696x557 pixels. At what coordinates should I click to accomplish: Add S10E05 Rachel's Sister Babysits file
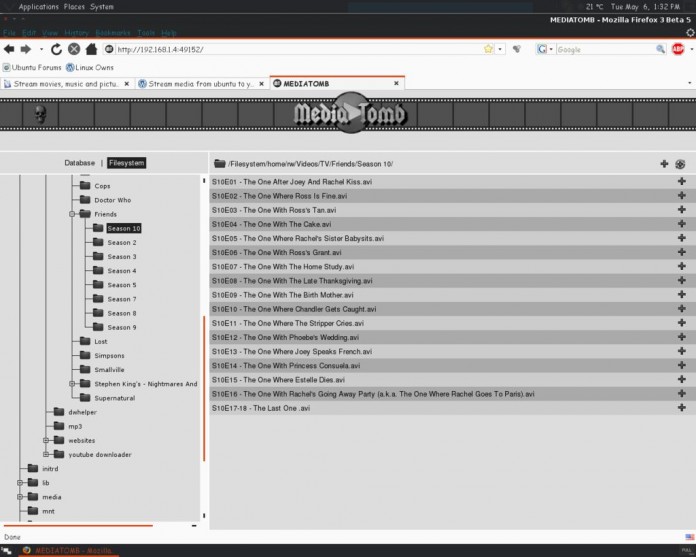pos(682,238)
